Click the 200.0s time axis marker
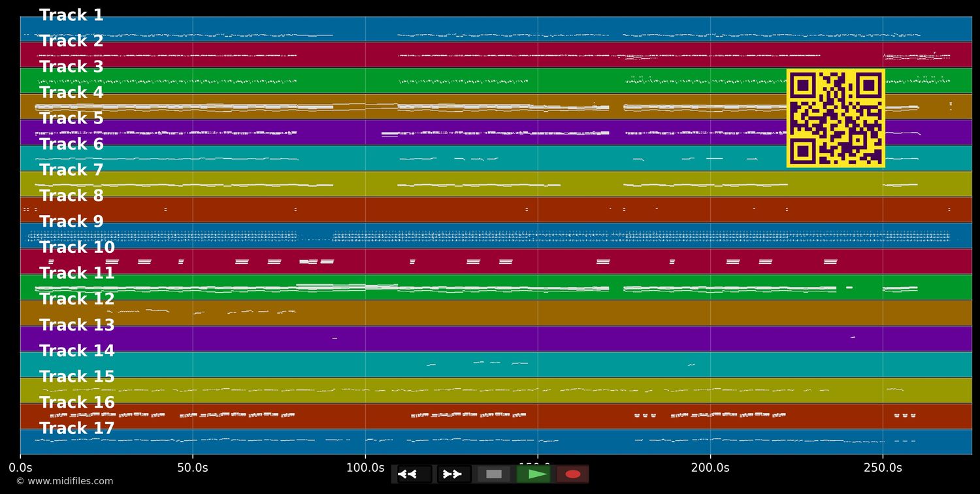The width and height of the screenshot is (980, 494). [x=710, y=468]
